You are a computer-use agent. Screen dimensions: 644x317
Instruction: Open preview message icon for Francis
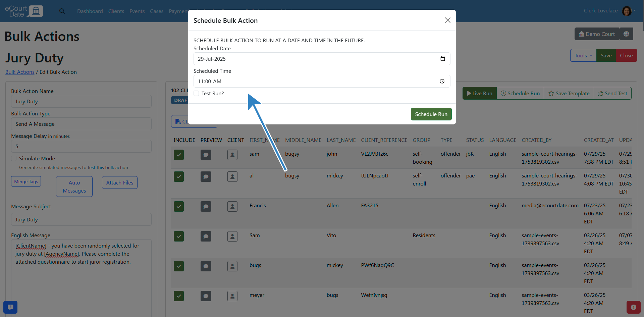pos(206,206)
